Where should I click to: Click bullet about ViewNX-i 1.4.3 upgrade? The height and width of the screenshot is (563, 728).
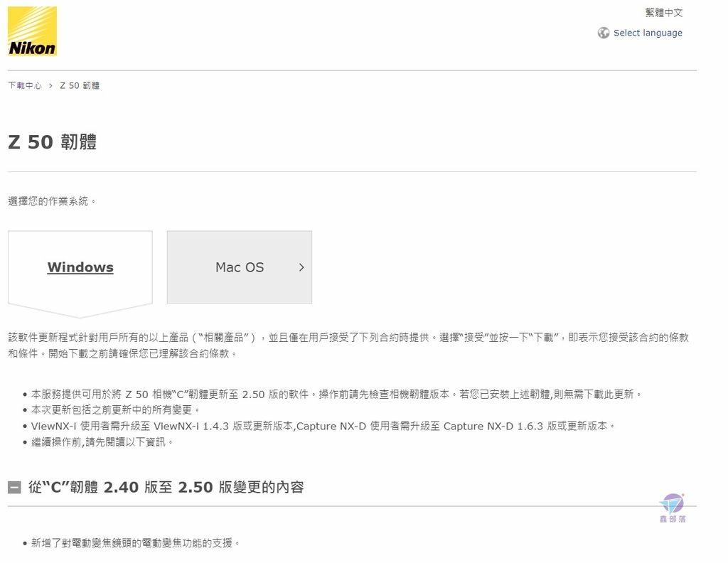tap(323, 426)
